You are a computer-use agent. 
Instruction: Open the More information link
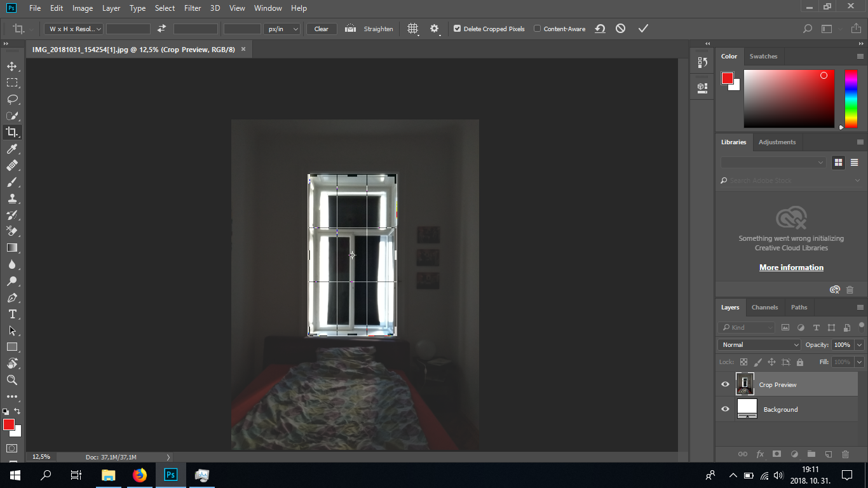click(791, 268)
